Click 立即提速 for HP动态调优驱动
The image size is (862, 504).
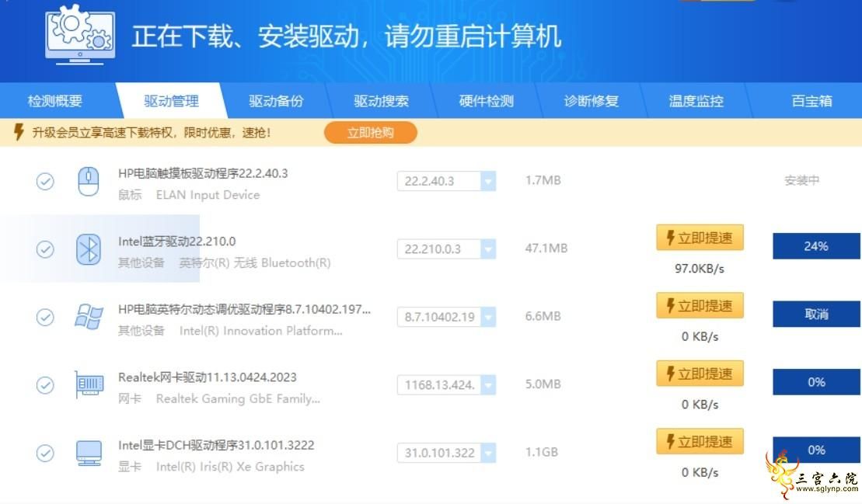(x=700, y=306)
